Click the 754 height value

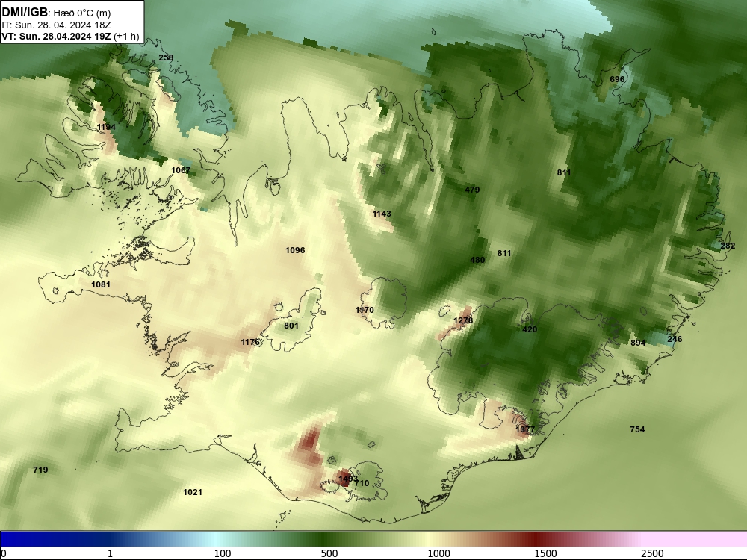click(637, 429)
